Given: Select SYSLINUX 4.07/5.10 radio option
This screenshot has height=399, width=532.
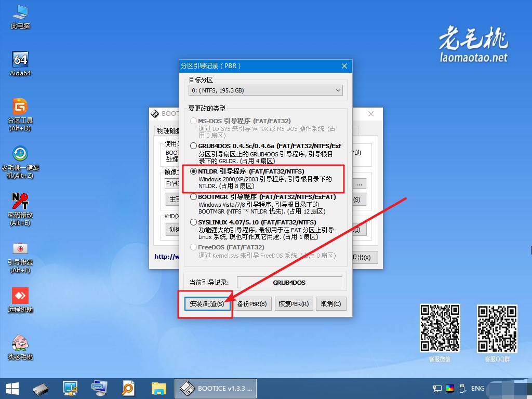Looking at the screenshot, I should tap(193, 222).
